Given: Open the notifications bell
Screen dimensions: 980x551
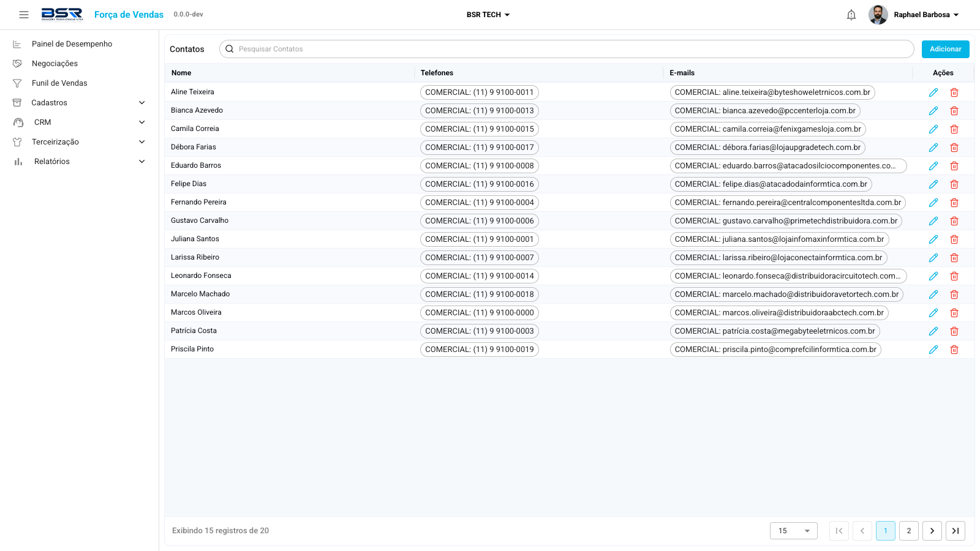Looking at the screenshot, I should pyautogui.click(x=851, y=15).
